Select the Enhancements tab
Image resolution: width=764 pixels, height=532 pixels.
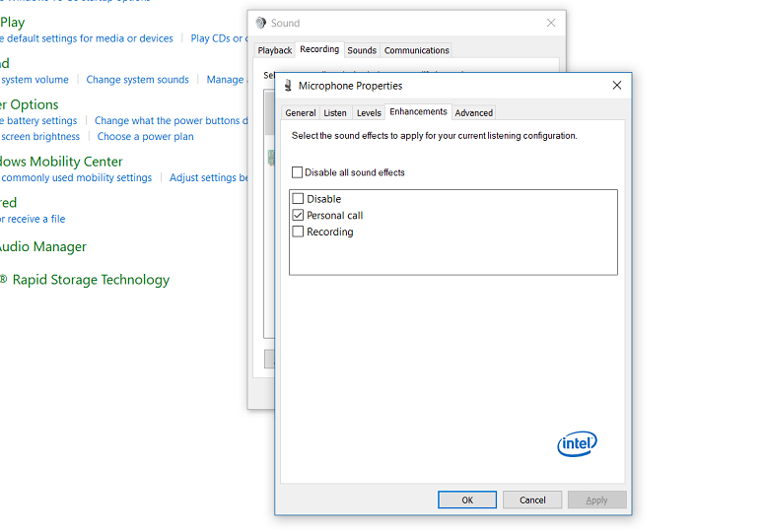pos(418,111)
